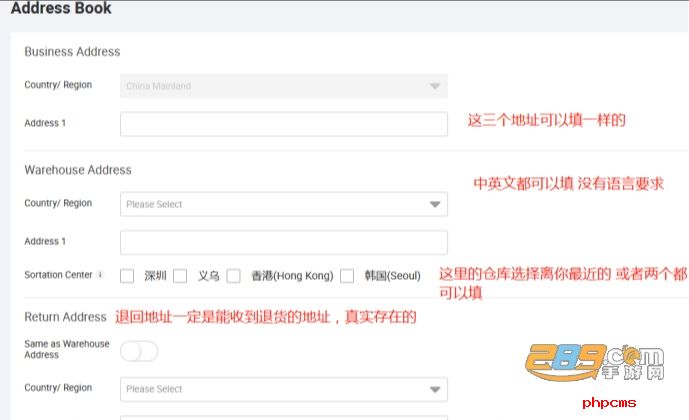Check the 深圳 sortation center checkbox
The width and height of the screenshot is (689, 420).
coord(127,276)
